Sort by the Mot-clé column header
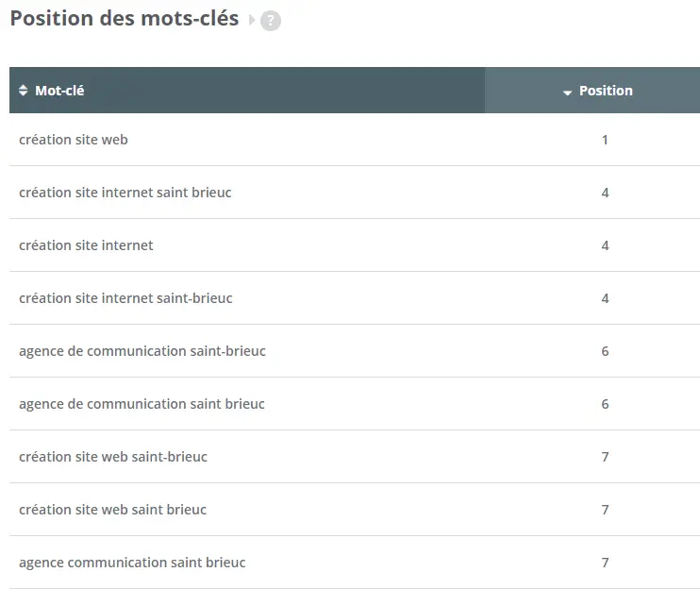Viewport: 700px width, 589px height. [247, 91]
